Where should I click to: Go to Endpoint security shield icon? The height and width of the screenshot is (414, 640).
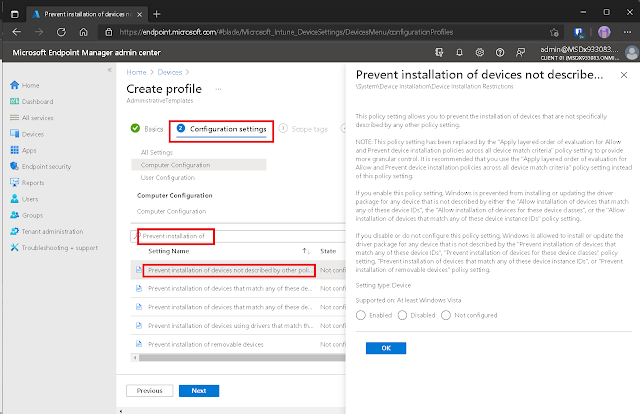coord(14,166)
